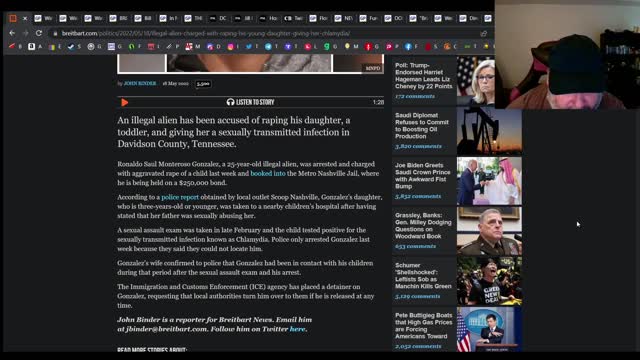
Task: Click the active Breitbart tab
Action: pyautogui.click(x=14, y=18)
